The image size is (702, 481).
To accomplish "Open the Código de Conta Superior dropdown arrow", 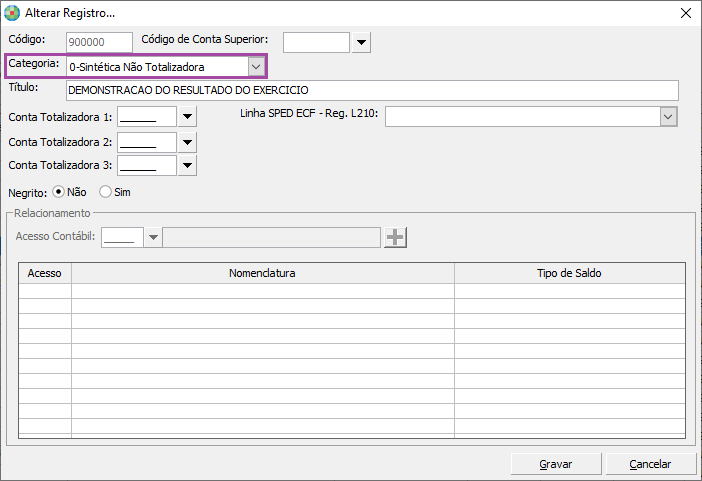I will 361,43.
